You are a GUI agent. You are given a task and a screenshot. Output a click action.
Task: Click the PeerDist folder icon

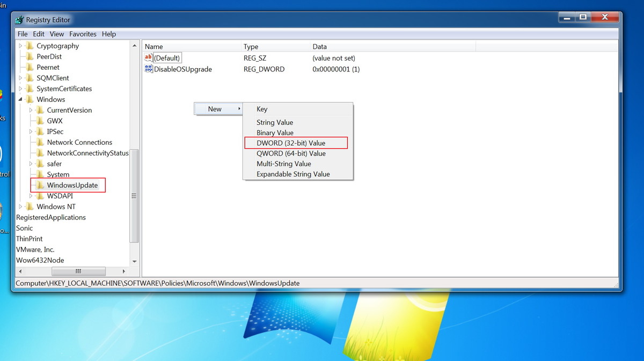tap(30, 57)
